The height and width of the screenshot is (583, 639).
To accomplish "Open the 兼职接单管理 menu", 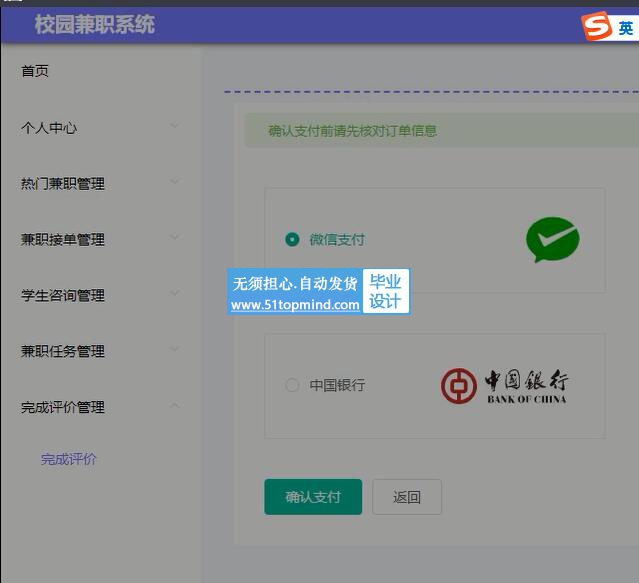I will pos(102,240).
